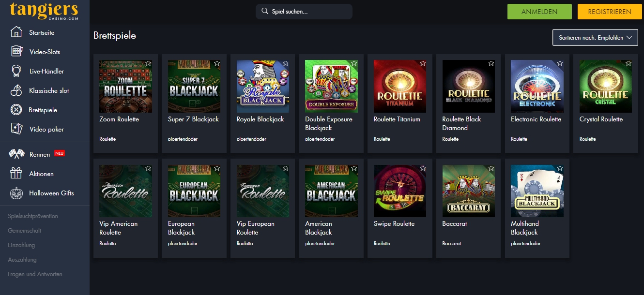
Task: Favorite Super 7 Blackjack with its star
Action: (x=217, y=63)
